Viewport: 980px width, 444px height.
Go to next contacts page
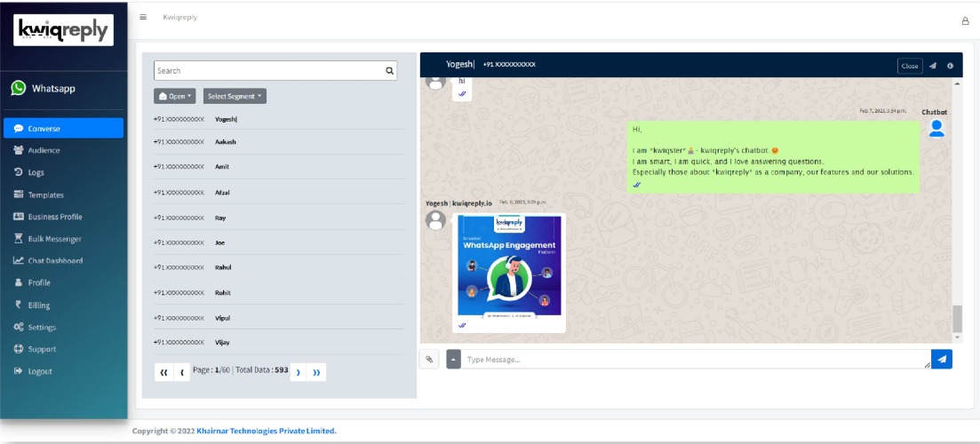click(x=299, y=372)
